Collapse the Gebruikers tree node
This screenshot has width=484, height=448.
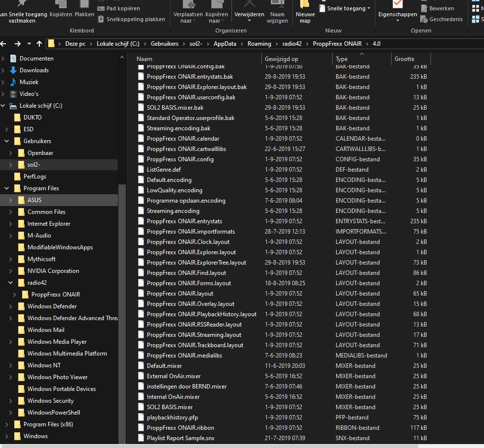point(6,141)
